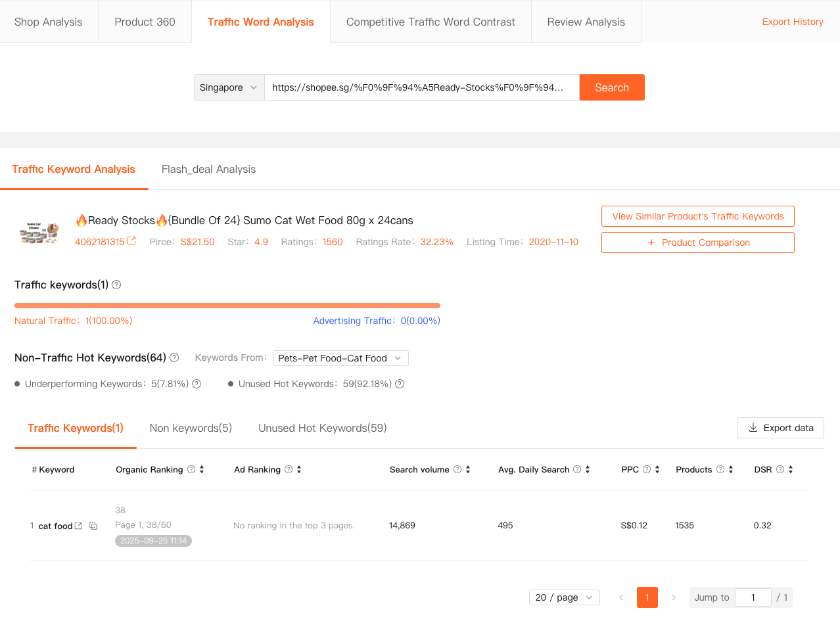Open product ID external link icon

(131, 241)
